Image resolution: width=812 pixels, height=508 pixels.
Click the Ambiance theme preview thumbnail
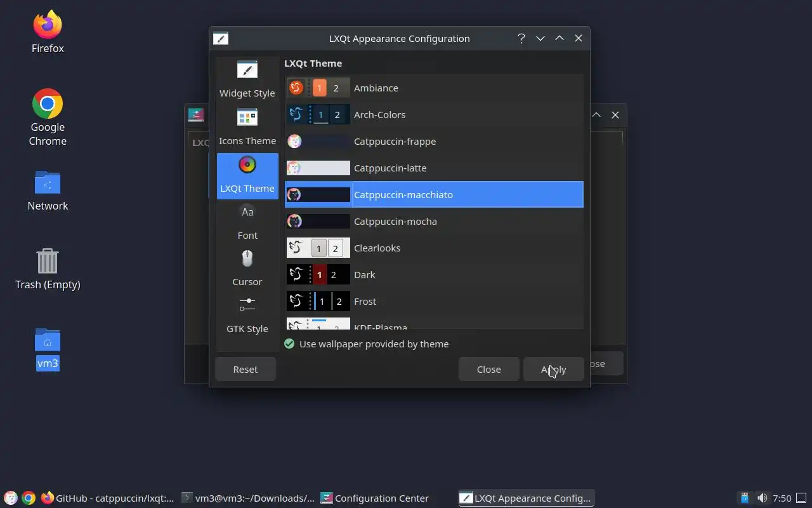[x=318, y=88]
